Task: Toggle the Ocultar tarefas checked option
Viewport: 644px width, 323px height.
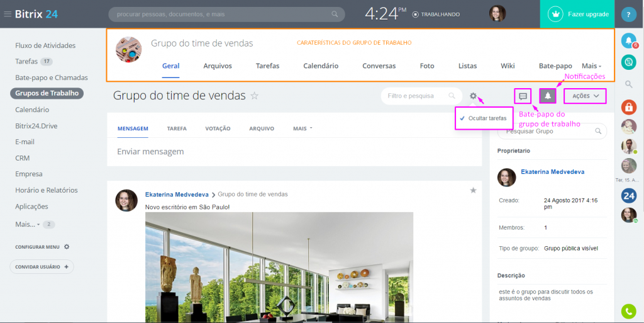Action: pyautogui.click(x=484, y=118)
